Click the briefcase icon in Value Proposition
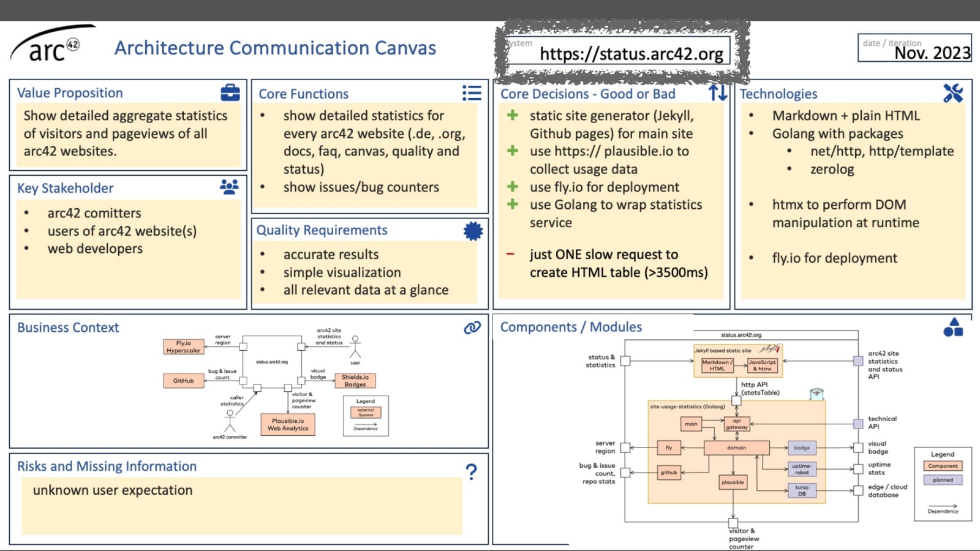 pos(230,92)
